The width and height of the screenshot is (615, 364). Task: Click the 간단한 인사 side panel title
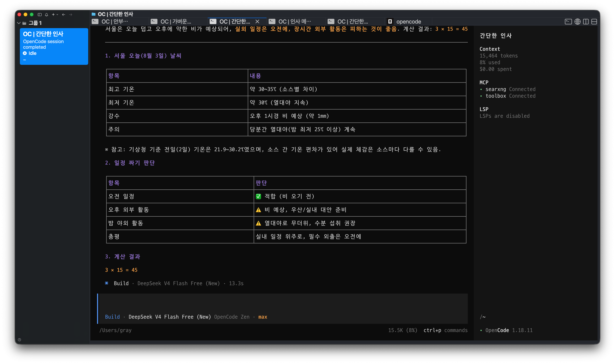(x=496, y=36)
